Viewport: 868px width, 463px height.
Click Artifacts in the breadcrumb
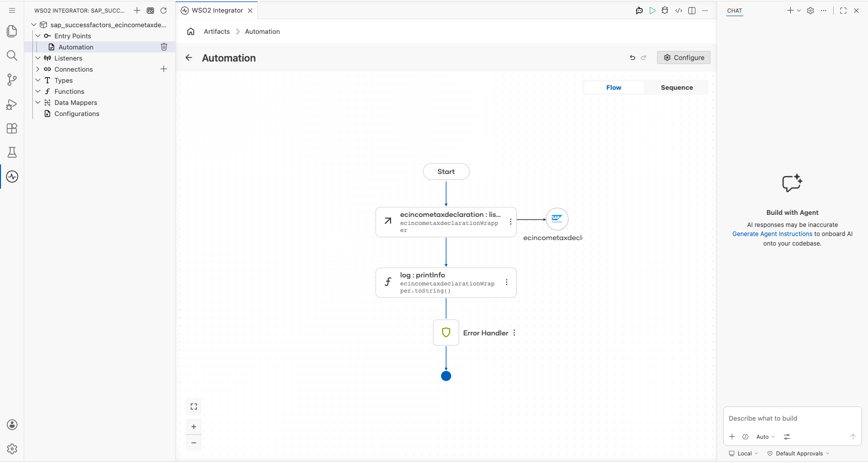[217, 31]
